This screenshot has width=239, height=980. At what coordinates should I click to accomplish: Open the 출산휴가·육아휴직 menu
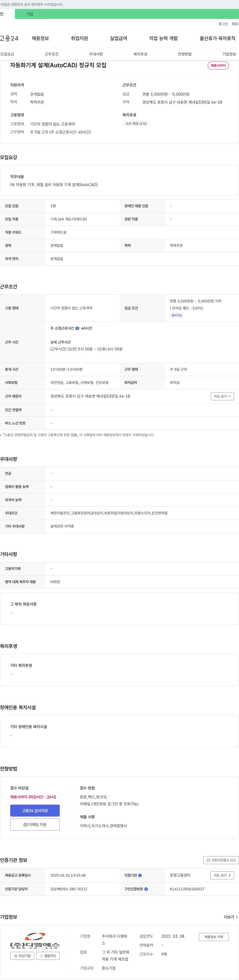pos(217,38)
